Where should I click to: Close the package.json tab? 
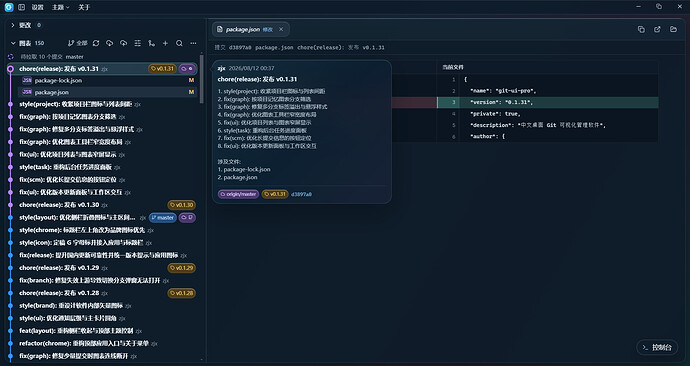(x=281, y=29)
